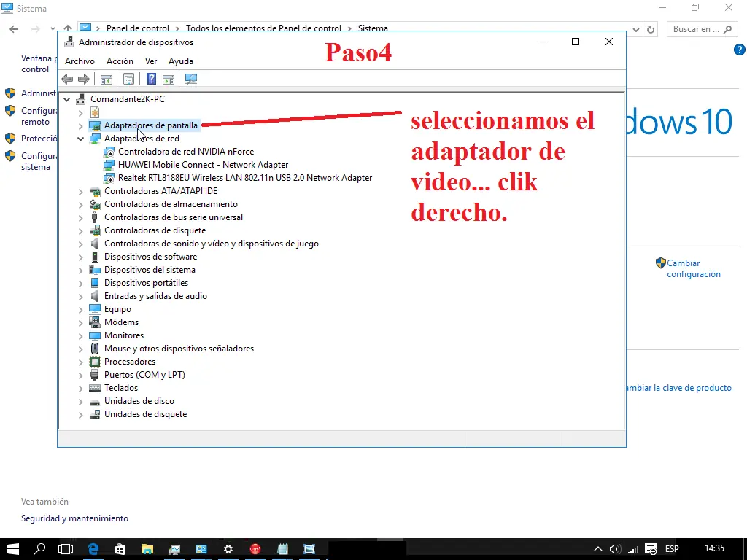Show or hide the action pane icon
This screenshot has width=747, height=560.
(x=169, y=79)
